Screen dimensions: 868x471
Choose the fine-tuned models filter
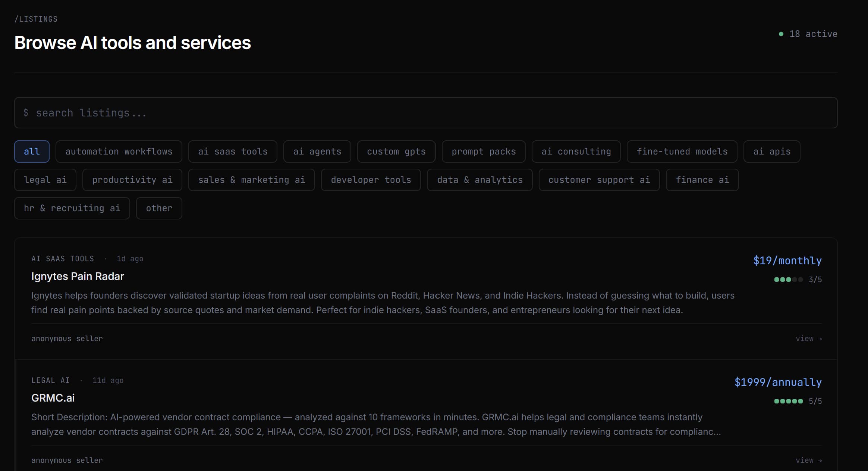click(x=682, y=152)
